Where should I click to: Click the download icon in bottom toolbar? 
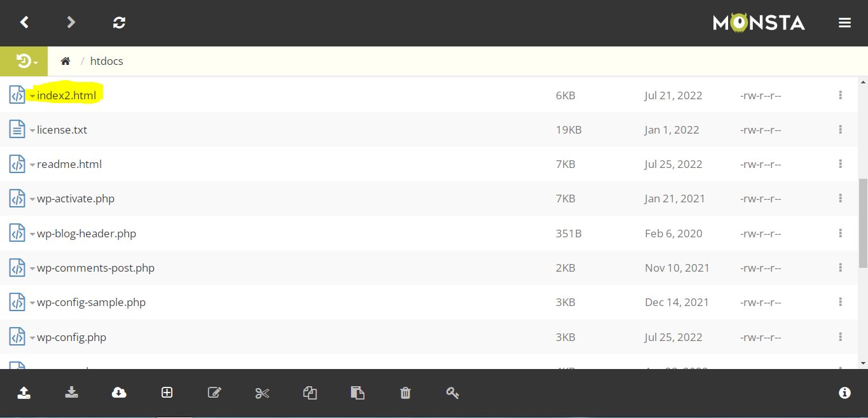pyautogui.click(x=71, y=393)
